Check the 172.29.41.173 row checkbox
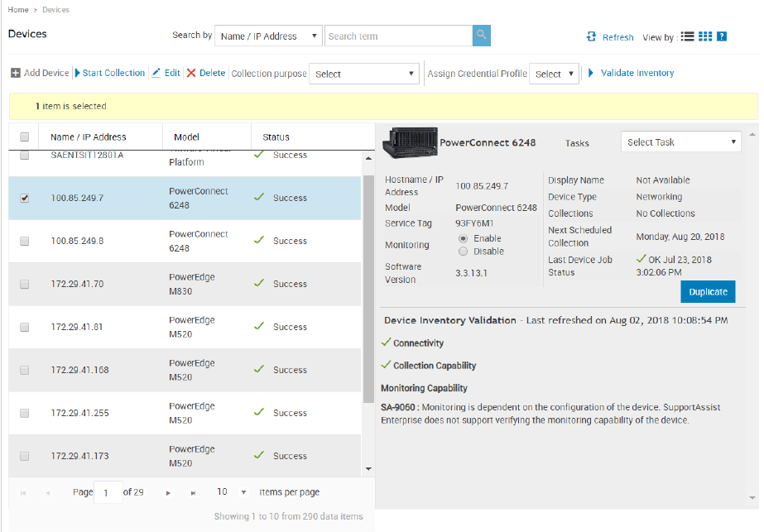Viewport: 764px width, 532px height. point(24,456)
